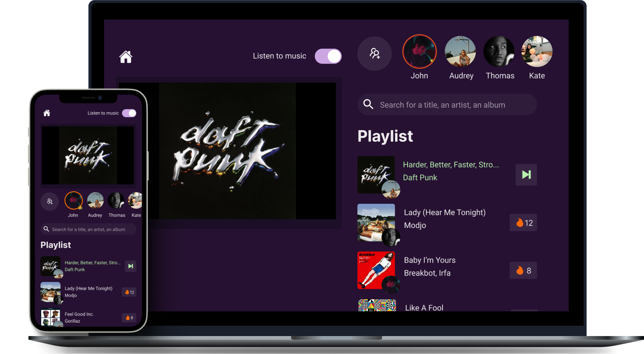Viewport: 644px width, 354px height.
Task: Select Thomas from the friends row
Action: [x=500, y=51]
